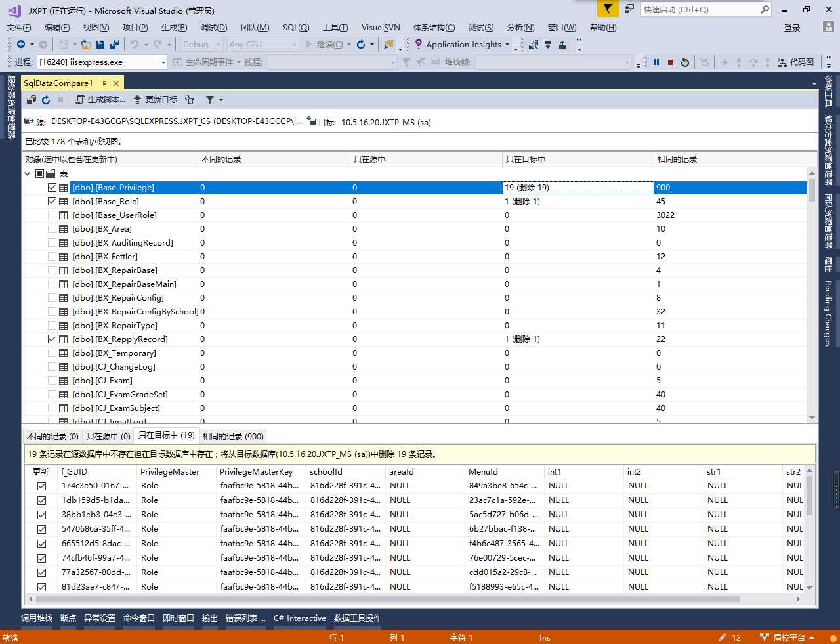The width and height of the screenshot is (840, 644).
Task: Open the SQL(Q) menu
Action: point(296,27)
